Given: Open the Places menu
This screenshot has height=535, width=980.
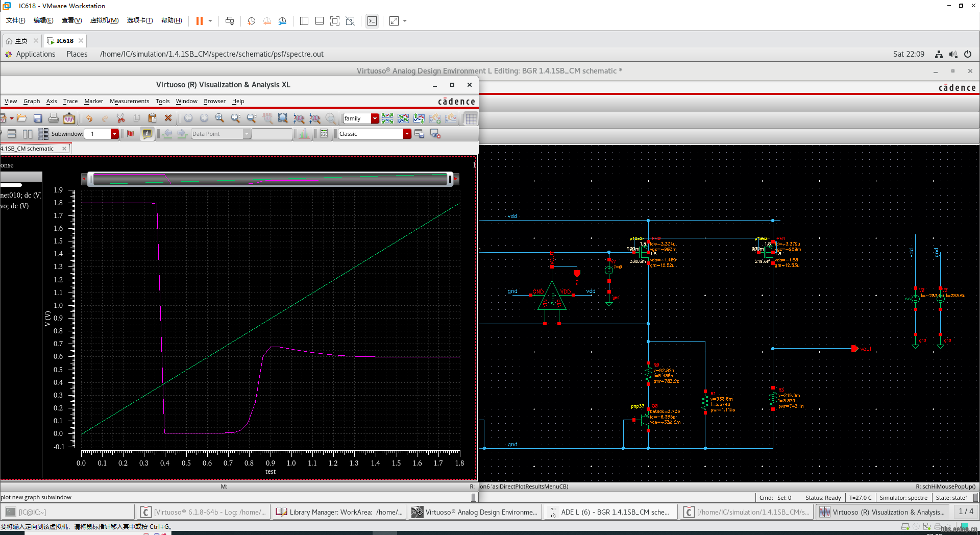Looking at the screenshot, I should [77, 54].
